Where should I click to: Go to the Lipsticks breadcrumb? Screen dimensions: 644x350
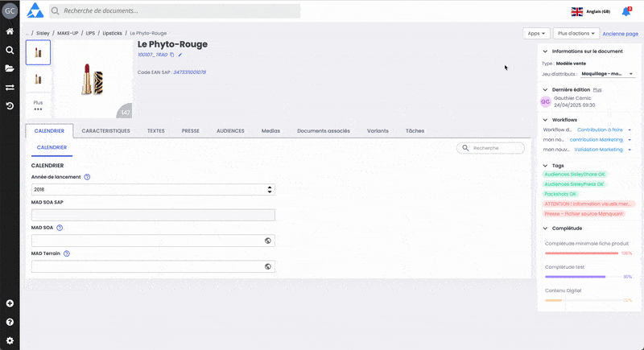(x=113, y=33)
